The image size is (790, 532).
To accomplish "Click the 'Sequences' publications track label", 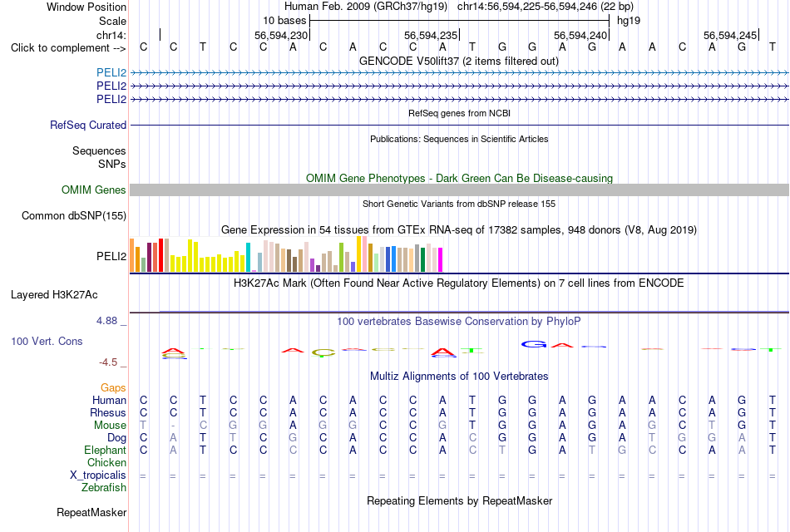I will point(99,150).
